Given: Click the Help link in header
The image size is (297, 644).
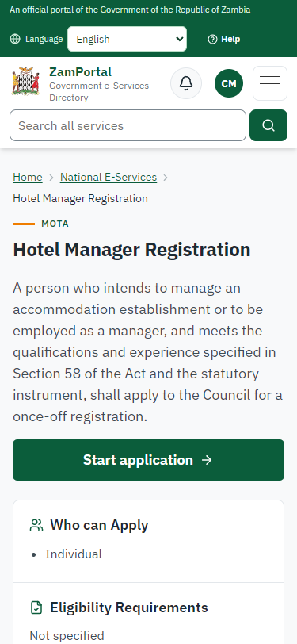Looking at the screenshot, I should click(224, 39).
